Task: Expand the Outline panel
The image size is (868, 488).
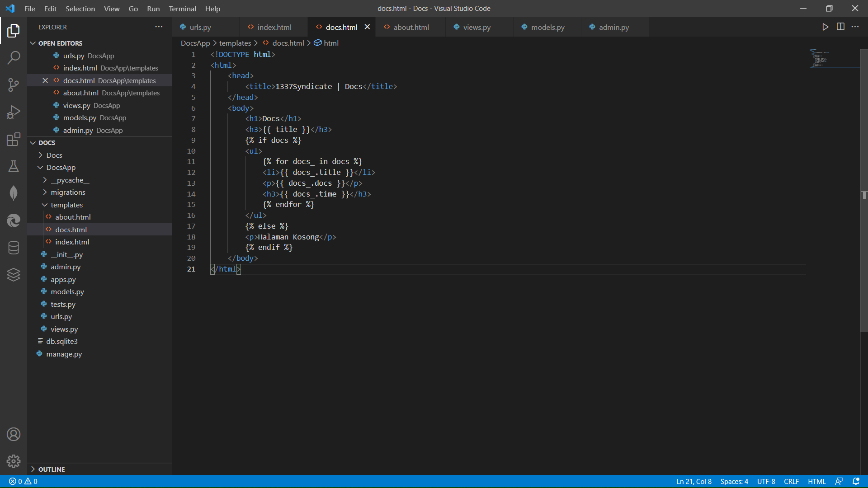Action: (x=51, y=469)
